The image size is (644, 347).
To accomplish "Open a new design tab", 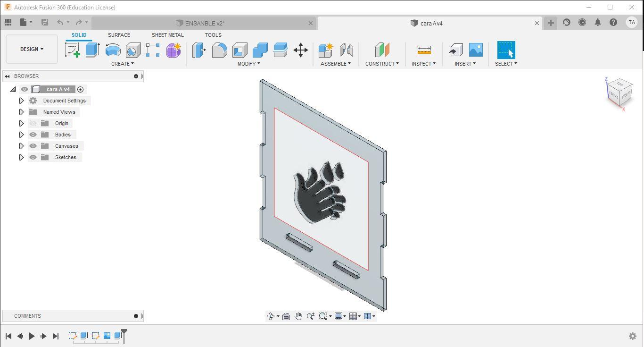I will point(551,23).
